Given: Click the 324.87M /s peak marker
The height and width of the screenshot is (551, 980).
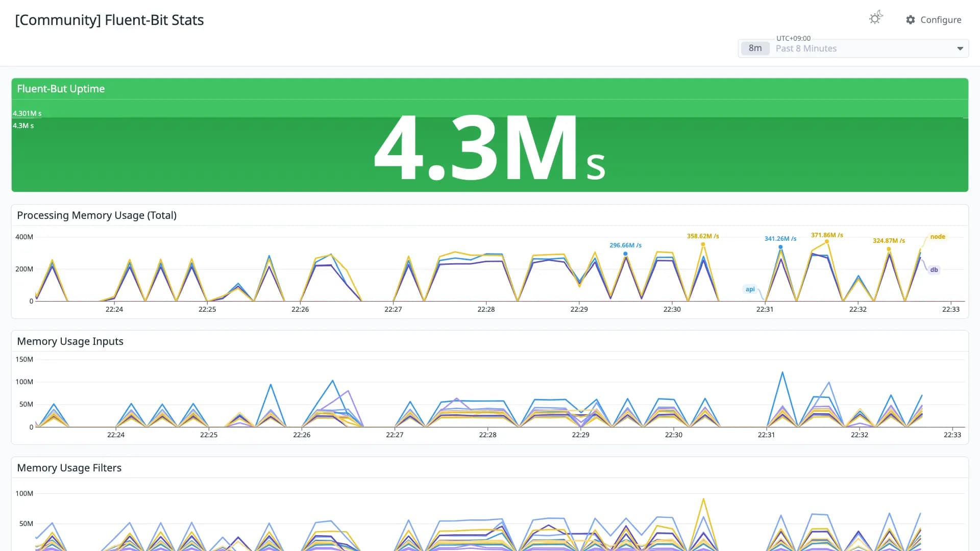Looking at the screenshot, I should click(x=889, y=248).
